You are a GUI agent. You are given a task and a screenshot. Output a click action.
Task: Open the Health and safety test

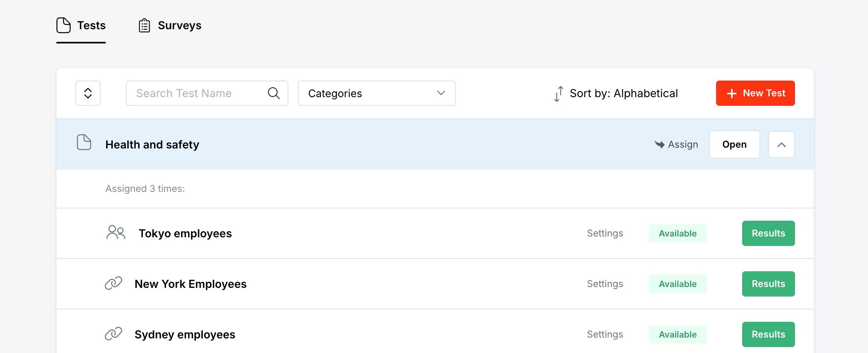tap(734, 145)
